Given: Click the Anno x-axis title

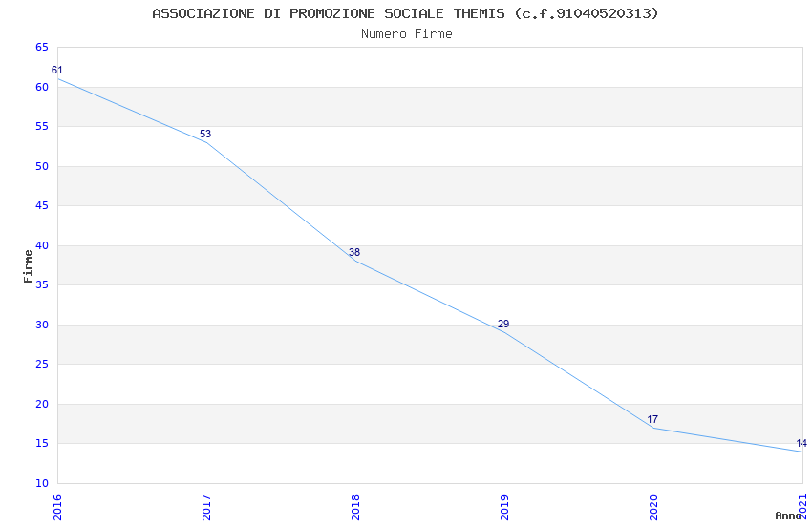Looking at the screenshot, I should coord(788,515).
